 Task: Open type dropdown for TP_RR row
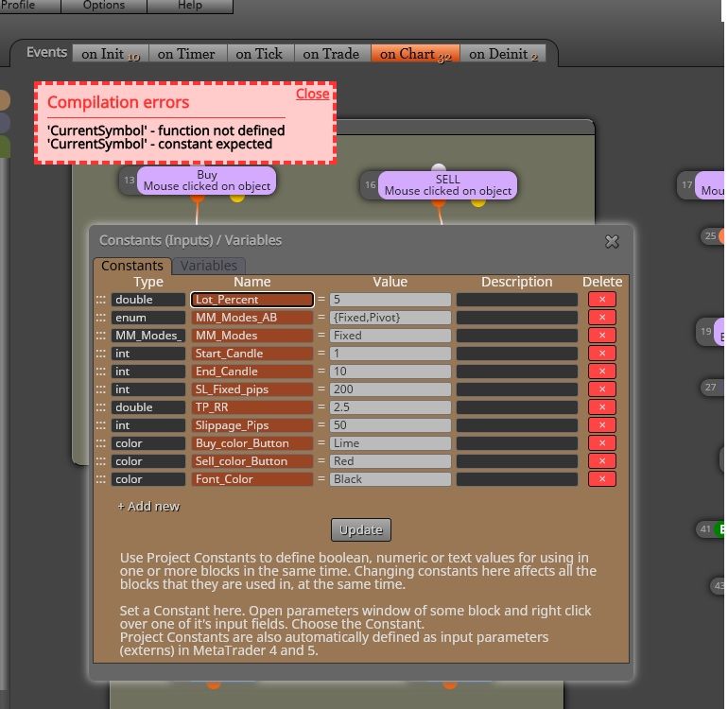[x=148, y=407]
